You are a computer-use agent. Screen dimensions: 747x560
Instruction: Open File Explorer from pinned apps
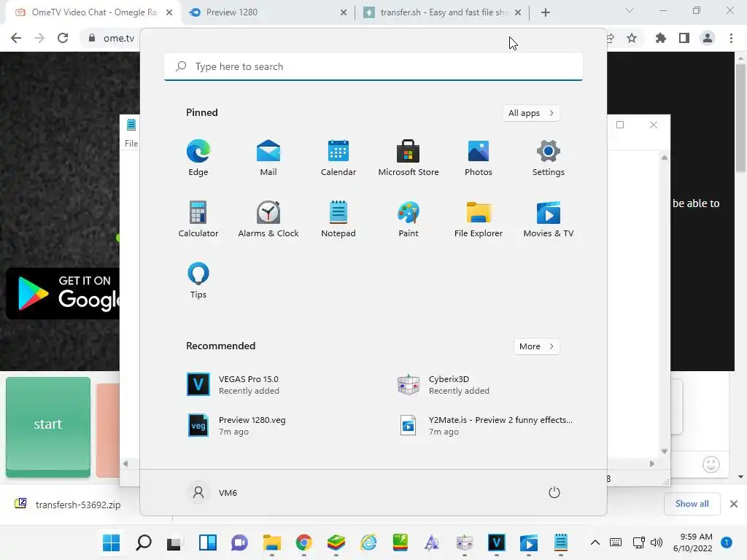479,219
